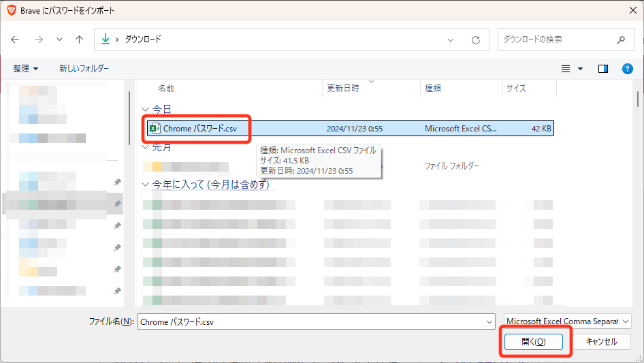The width and height of the screenshot is (644, 363).
Task: Go forward with the right arrow
Action: (x=39, y=40)
